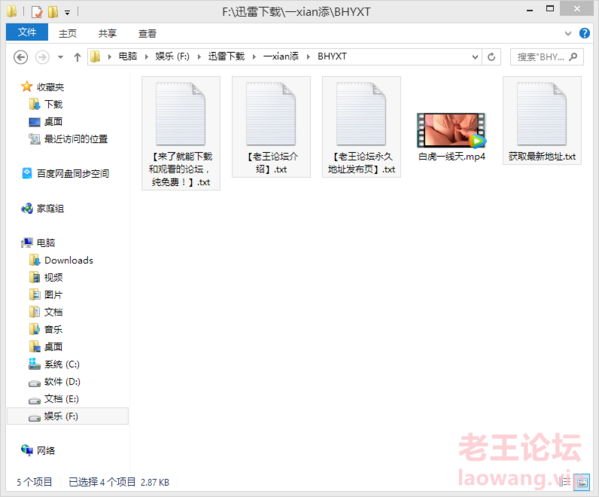Select the 获取最新地址.txt file
This screenshot has height=497, width=599.
(542, 121)
